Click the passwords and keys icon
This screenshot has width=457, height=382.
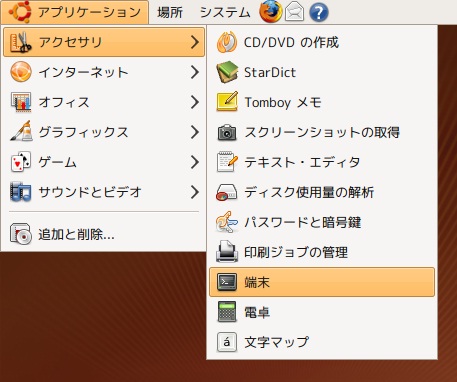227,222
